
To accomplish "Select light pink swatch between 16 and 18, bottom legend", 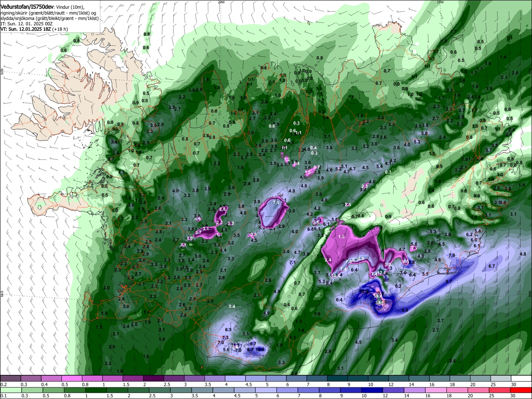I will (x=436, y=390).
